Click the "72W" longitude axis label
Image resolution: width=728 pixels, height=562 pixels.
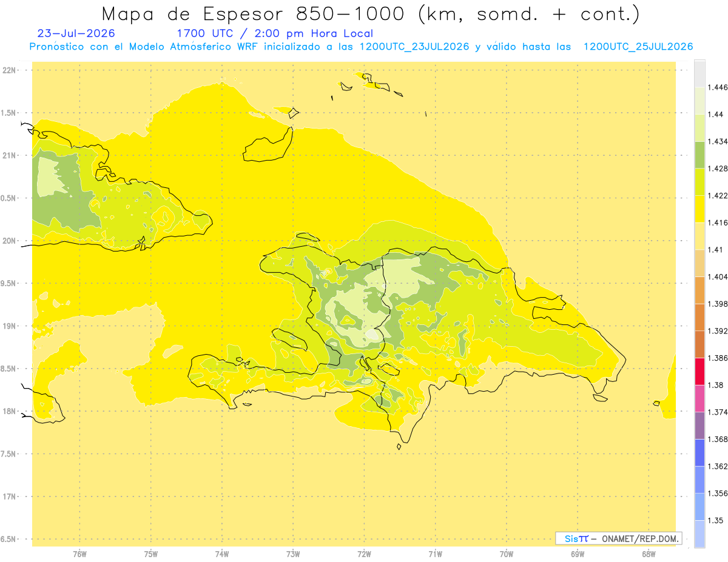364,554
